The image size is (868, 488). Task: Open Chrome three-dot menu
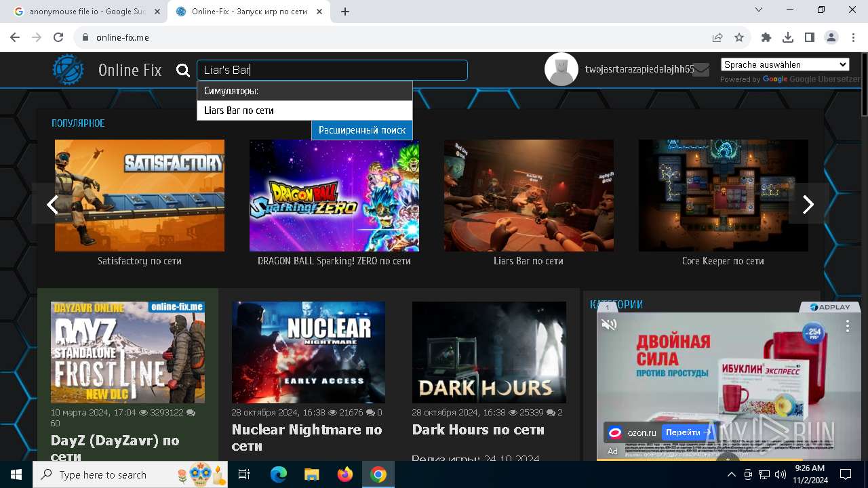pyautogui.click(x=853, y=37)
